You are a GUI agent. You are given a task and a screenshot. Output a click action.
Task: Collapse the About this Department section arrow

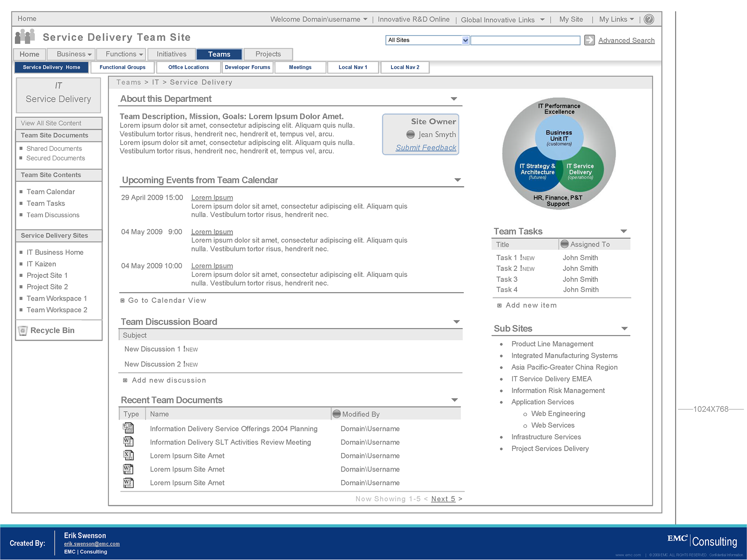click(x=454, y=99)
